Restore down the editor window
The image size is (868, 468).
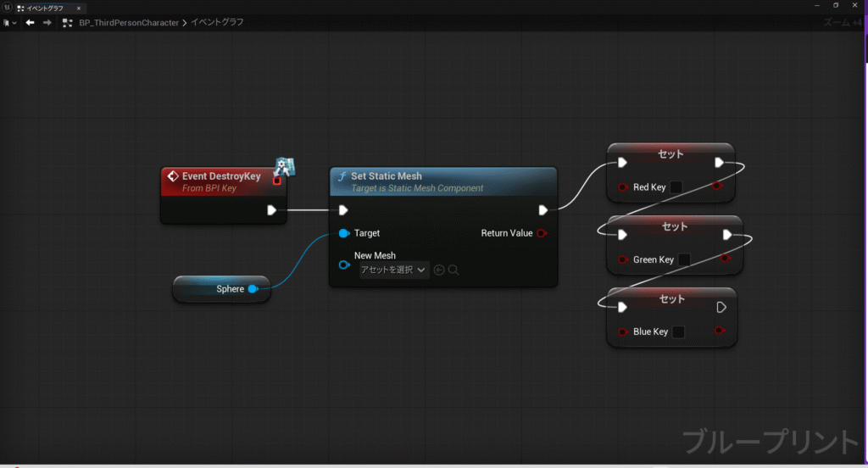click(x=836, y=5)
